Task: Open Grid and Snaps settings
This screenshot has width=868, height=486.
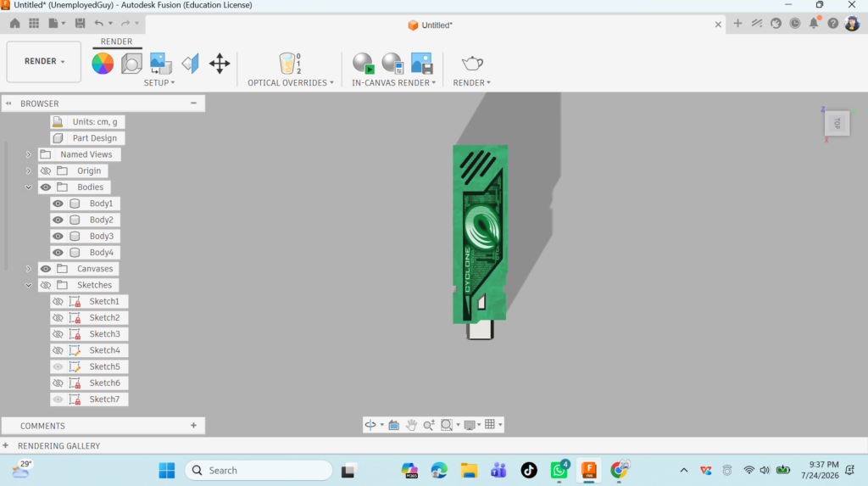Action: (490, 424)
